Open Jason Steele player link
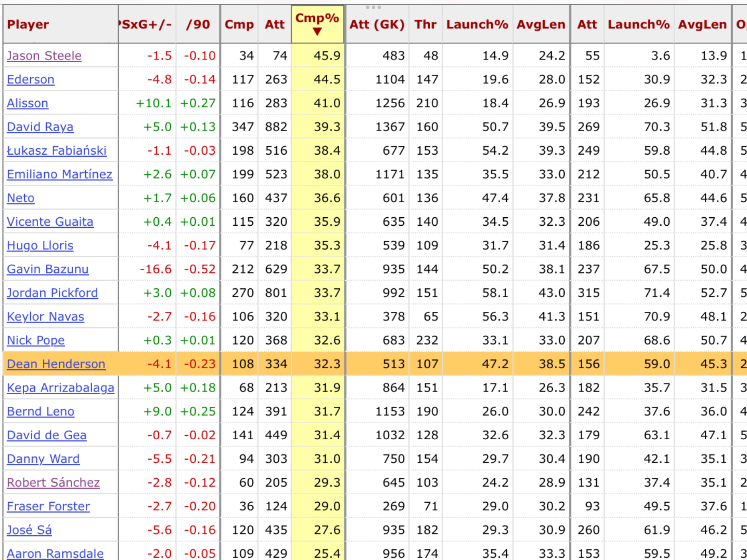The width and height of the screenshot is (747, 560). tap(44, 56)
